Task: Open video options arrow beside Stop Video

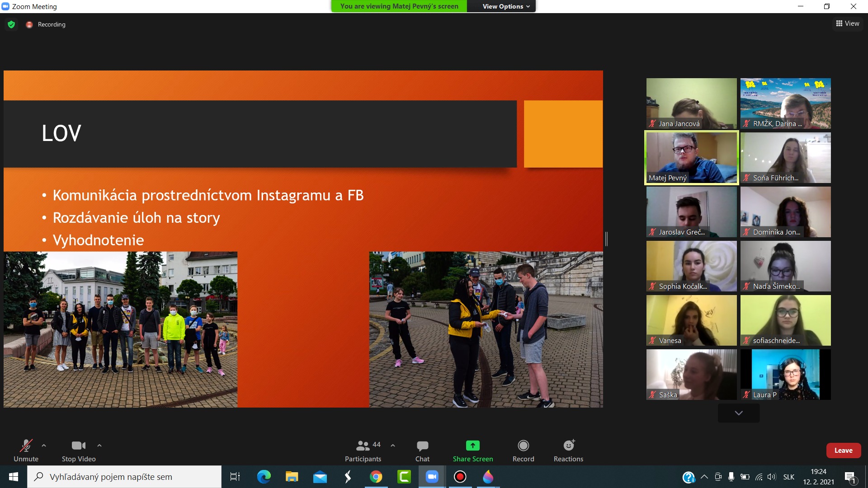Action: pos(99,446)
